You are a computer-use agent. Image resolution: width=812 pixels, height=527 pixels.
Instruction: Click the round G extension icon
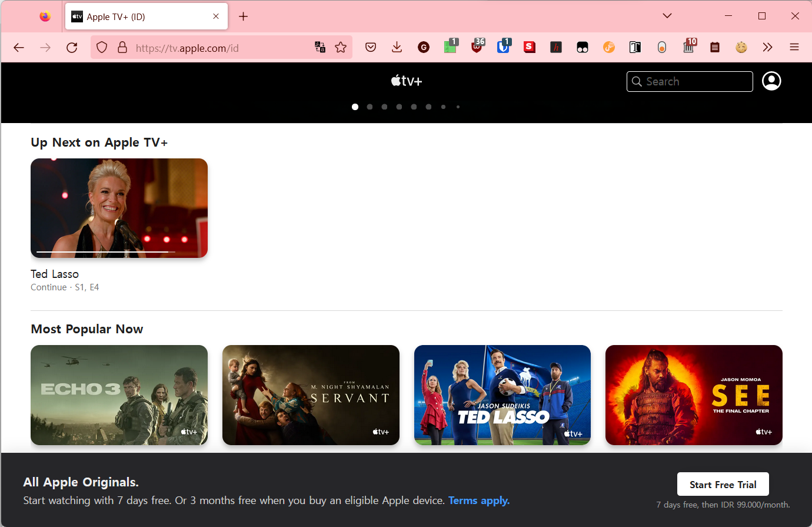coord(424,48)
